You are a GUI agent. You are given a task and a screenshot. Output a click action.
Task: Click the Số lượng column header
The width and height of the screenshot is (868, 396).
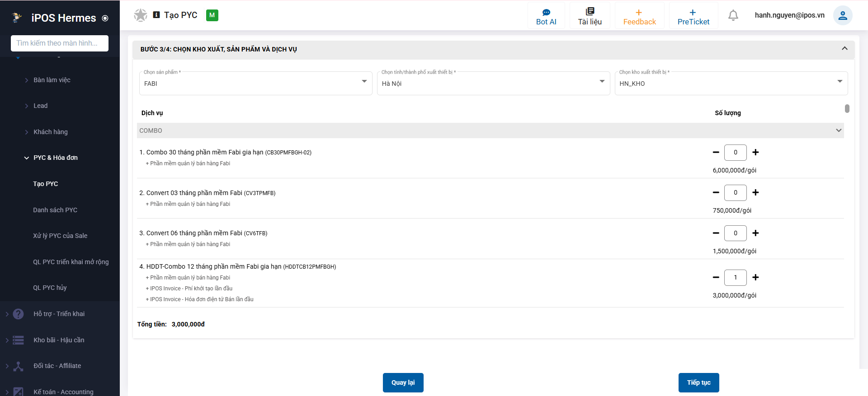pos(728,113)
